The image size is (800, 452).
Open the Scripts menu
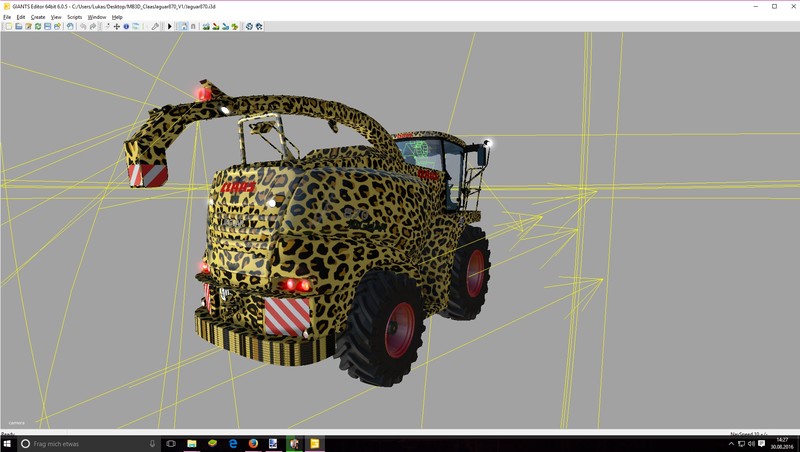coord(75,17)
